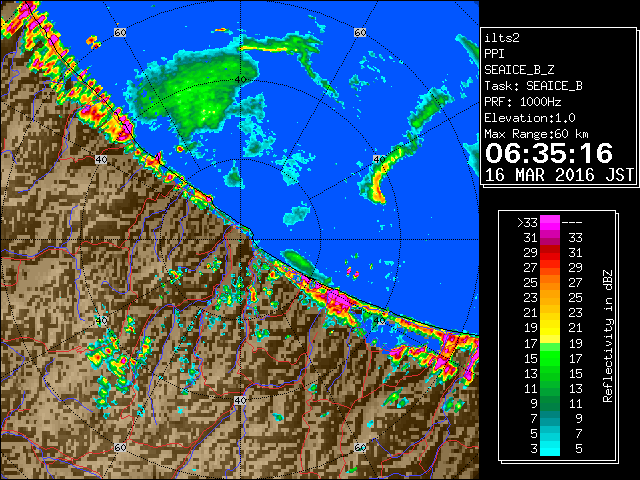Click the "Max Range:60 km" text
Screen dimensions: 640x480
coord(536,134)
